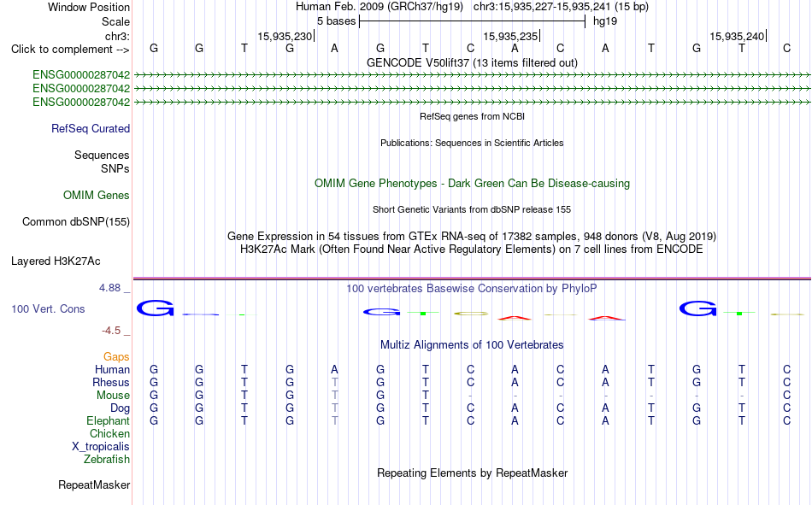Click the Mouse species label
This screenshot has height=505, width=812.
pos(114,395)
